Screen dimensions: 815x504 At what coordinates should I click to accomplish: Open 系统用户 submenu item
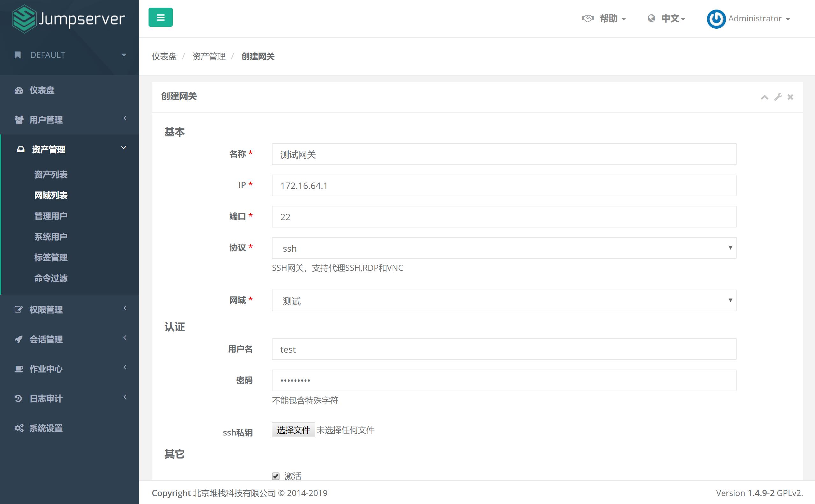point(51,237)
